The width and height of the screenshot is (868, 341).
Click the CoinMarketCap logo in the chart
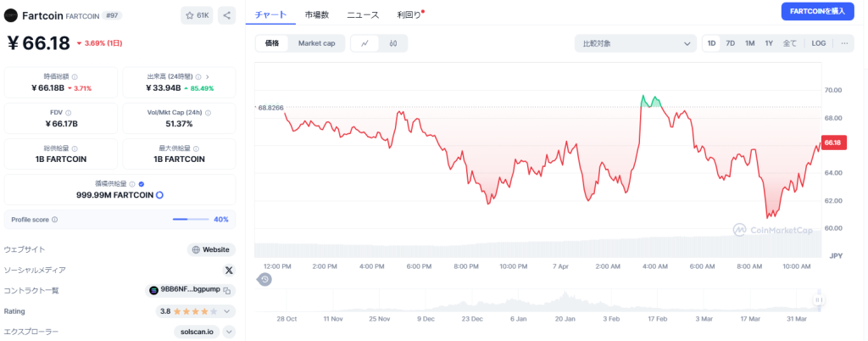click(x=772, y=230)
